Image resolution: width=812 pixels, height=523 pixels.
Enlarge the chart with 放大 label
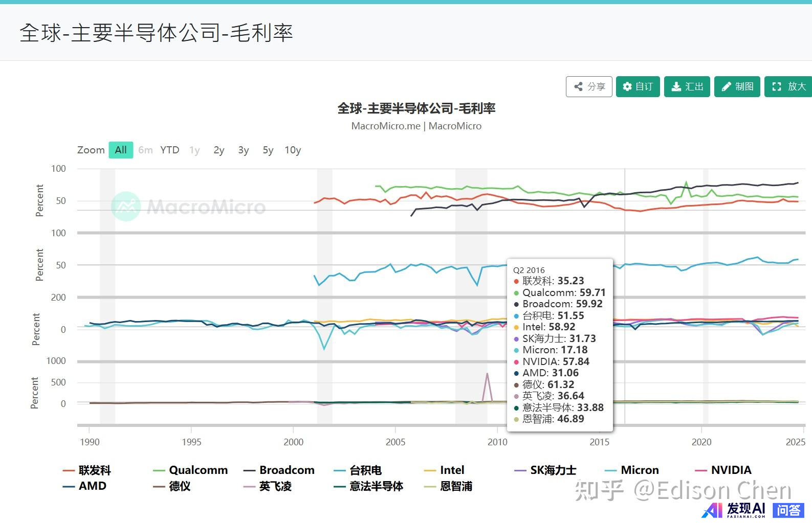coord(797,86)
